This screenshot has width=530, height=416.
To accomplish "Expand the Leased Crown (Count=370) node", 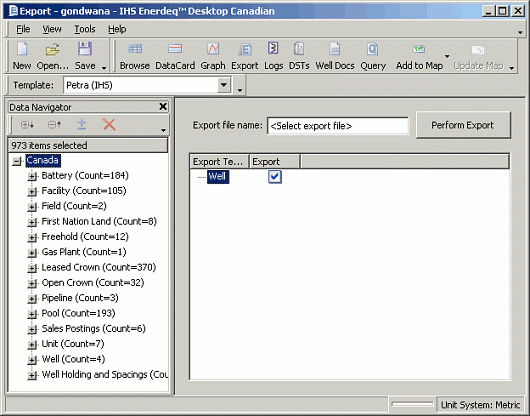I will [x=32, y=268].
